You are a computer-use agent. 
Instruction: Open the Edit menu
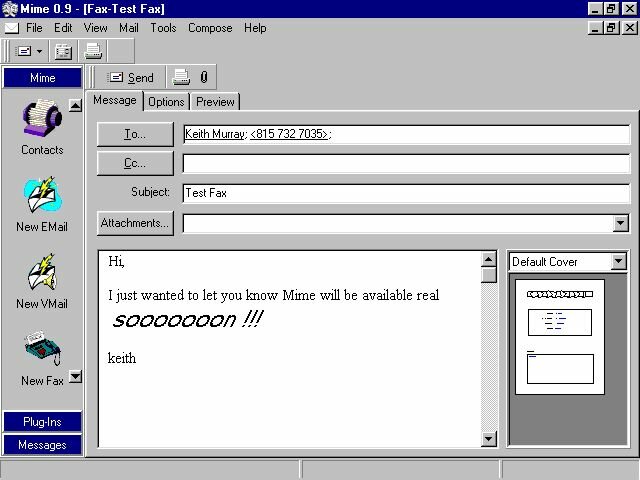63,28
